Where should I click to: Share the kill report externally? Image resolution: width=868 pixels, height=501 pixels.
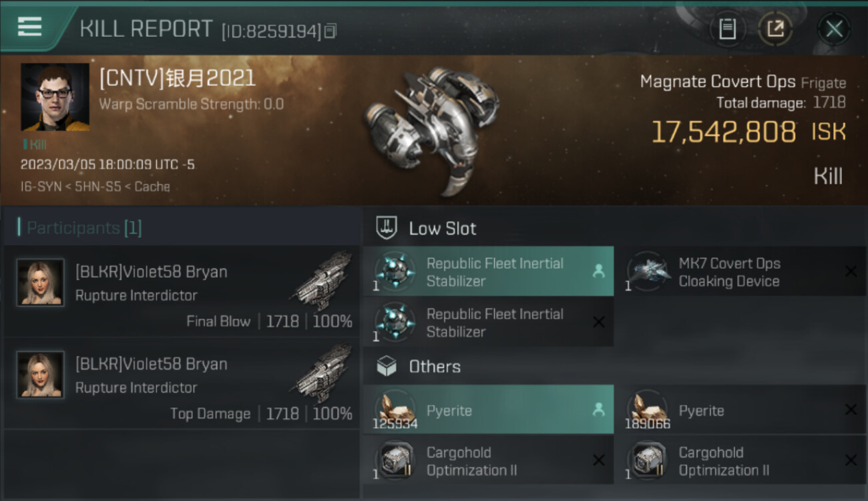pos(775,29)
